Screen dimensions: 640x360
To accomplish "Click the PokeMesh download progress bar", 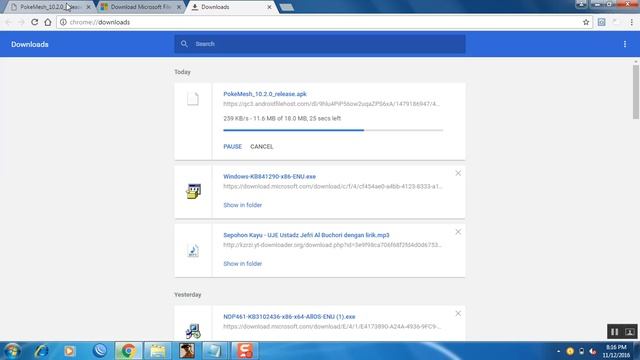I will coord(333,130).
